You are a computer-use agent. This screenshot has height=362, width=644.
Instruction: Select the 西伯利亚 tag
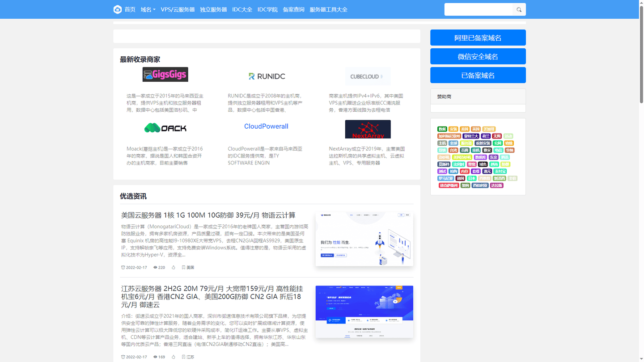click(x=480, y=185)
